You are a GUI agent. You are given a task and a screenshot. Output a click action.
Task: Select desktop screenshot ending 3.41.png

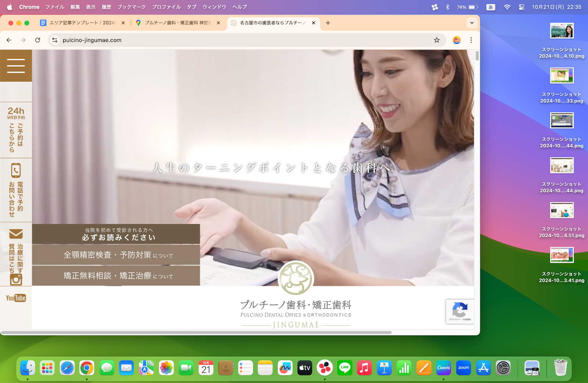coord(562,265)
